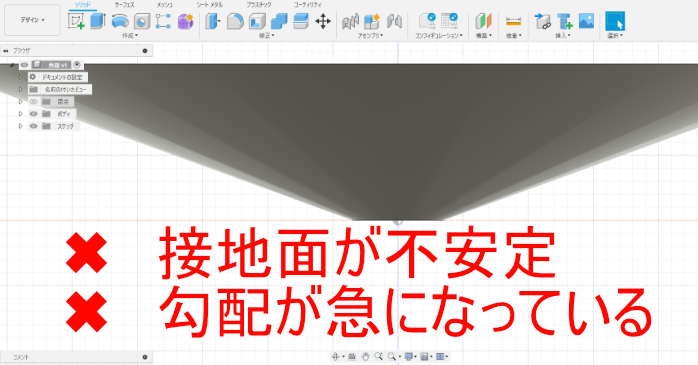This screenshot has width=698, height=365.
Task: Toggle visibility of 原点 folder
Action: click(33, 101)
